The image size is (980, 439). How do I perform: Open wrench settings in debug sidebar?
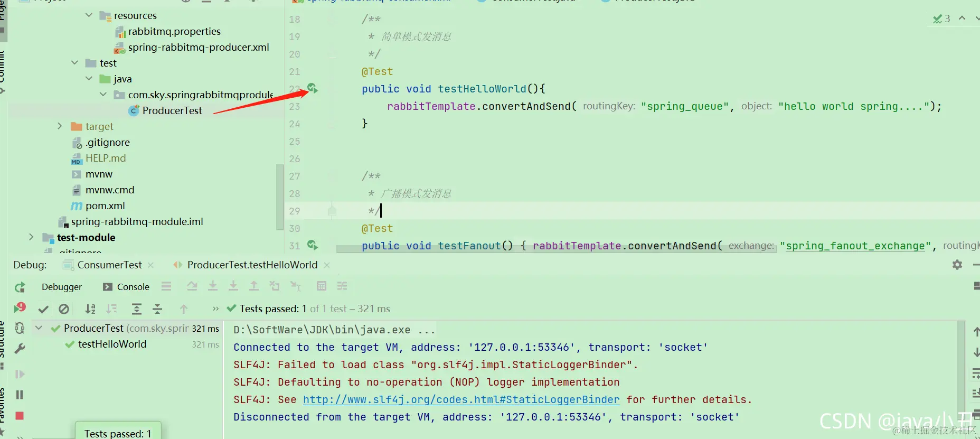pyautogui.click(x=20, y=349)
